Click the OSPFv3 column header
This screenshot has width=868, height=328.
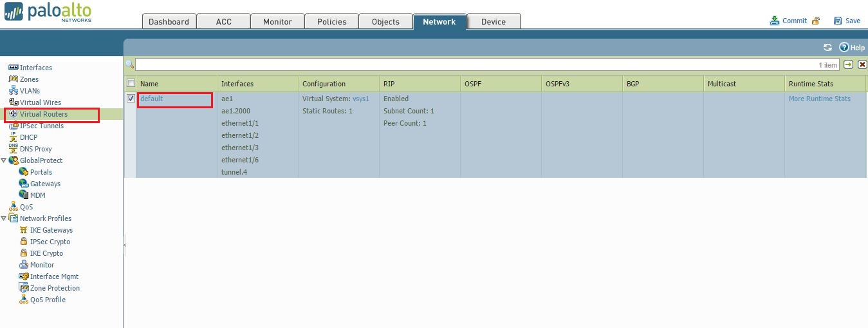click(582, 84)
